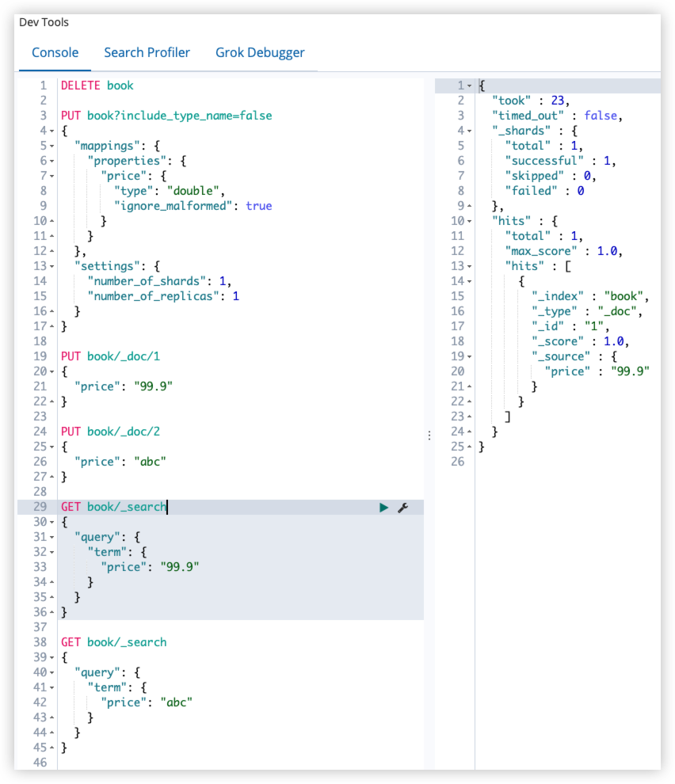The image size is (675, 784).
Task: Click the second "GET book/_search" on line 38
Action: pyautogui.click(x=113, y=642)
